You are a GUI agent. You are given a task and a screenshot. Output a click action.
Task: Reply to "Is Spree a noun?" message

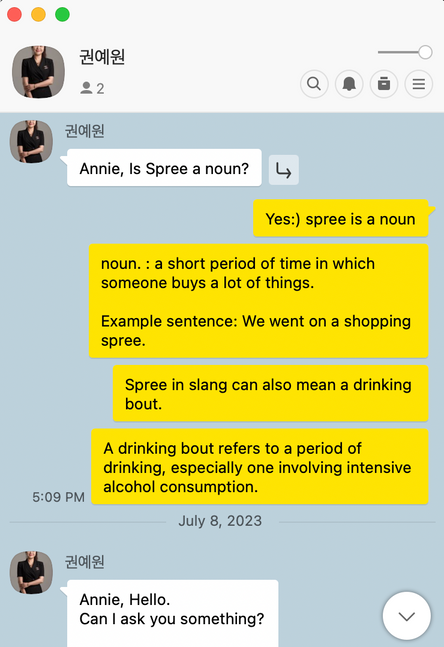click(x=283, y=170)
